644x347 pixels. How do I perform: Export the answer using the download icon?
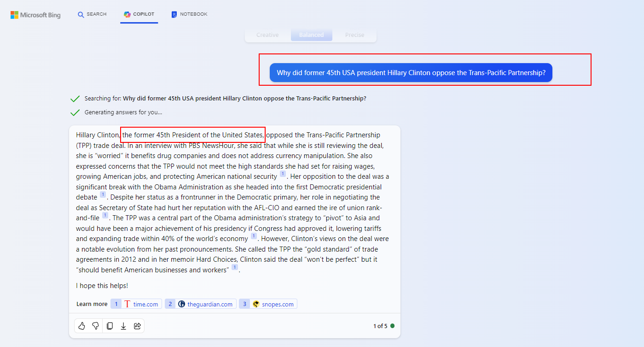123,326
